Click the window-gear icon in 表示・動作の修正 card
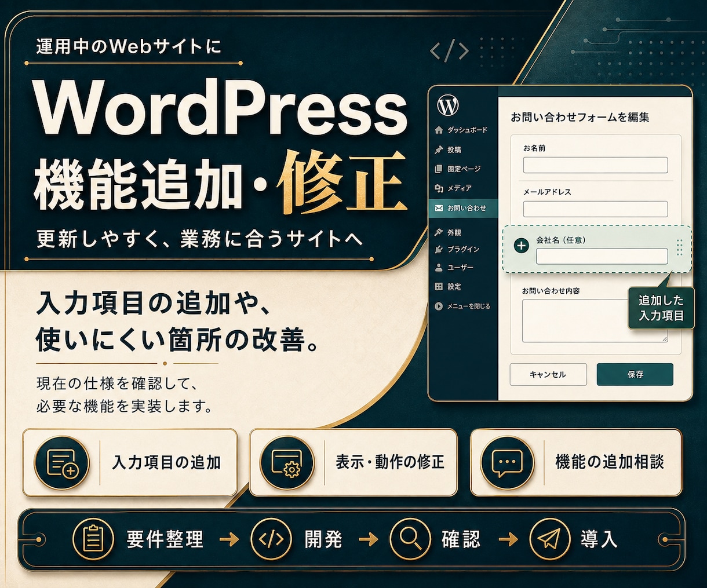 coord(287,462)
